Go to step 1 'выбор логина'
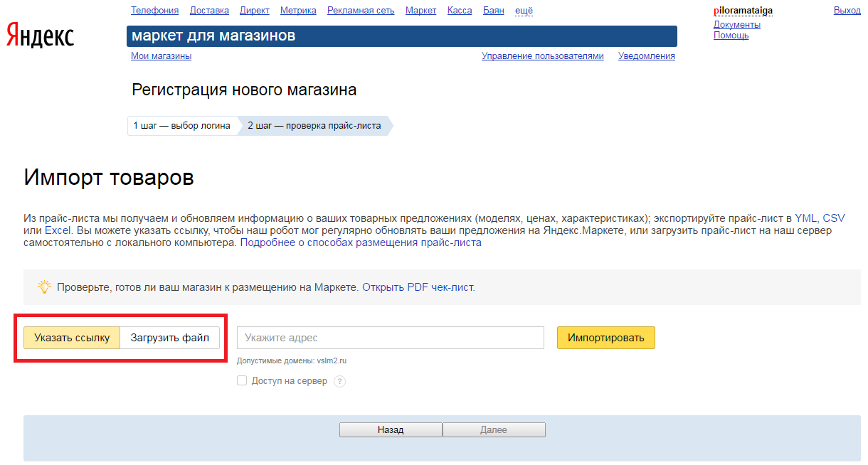Screen dimensions: 868x465 (x=181, y=126)
